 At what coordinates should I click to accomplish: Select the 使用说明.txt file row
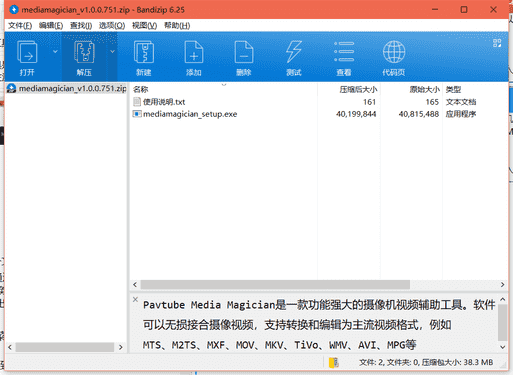pyautogui.click(x=318, y=102)
